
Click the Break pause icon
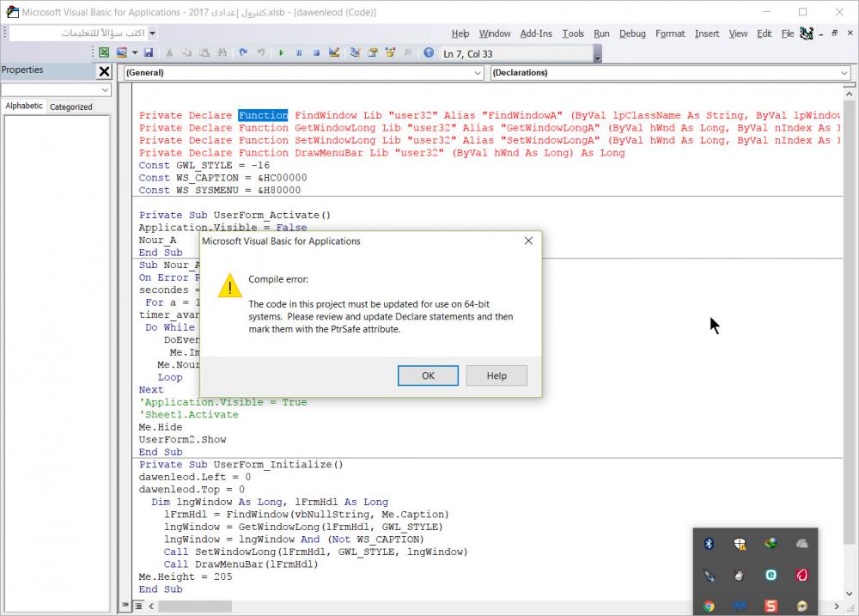299,52
